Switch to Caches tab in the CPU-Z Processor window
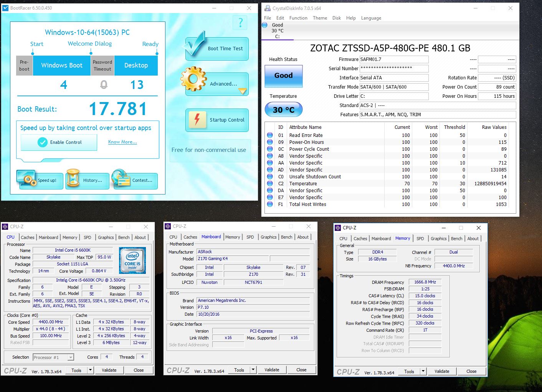 28,237
